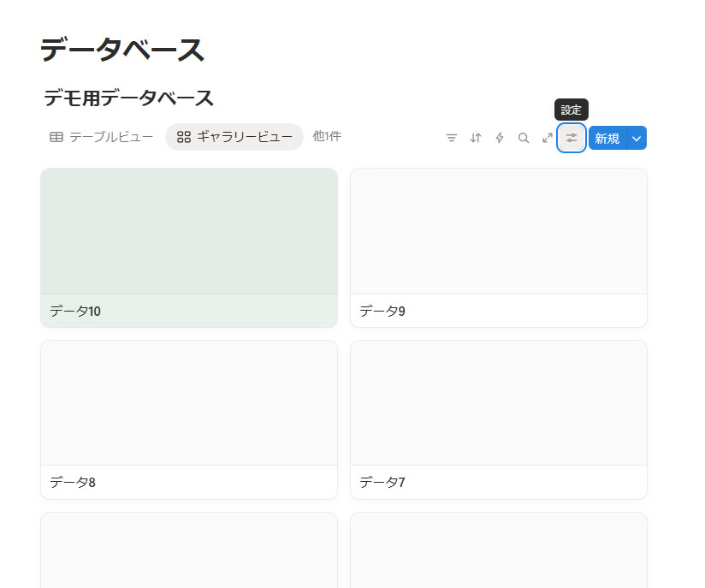This screenshot has width=705, height=588.
Task: Open the filter icon in the toolbar
Action: [452, 138]
